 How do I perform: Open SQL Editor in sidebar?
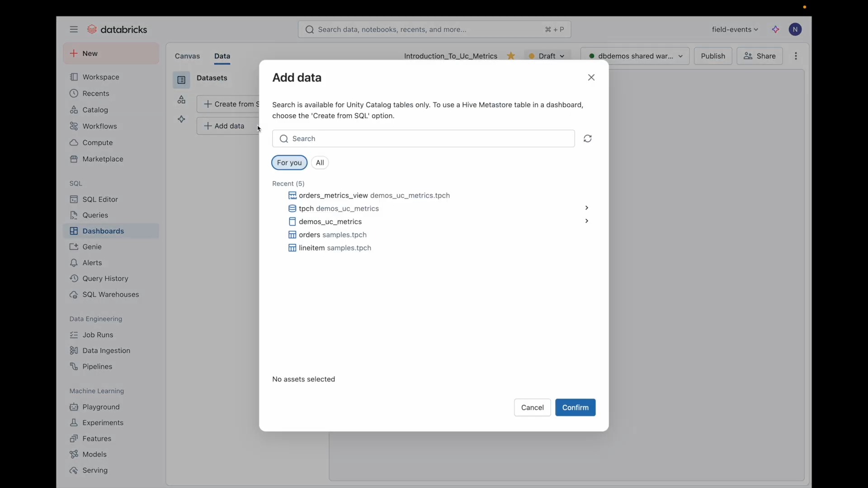[x=111, y=199]
